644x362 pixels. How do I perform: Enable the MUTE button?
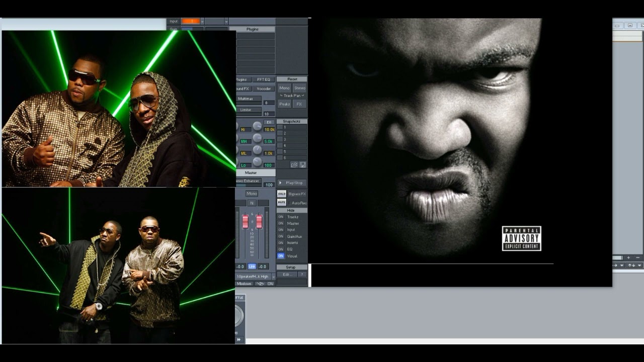point(282,203)
